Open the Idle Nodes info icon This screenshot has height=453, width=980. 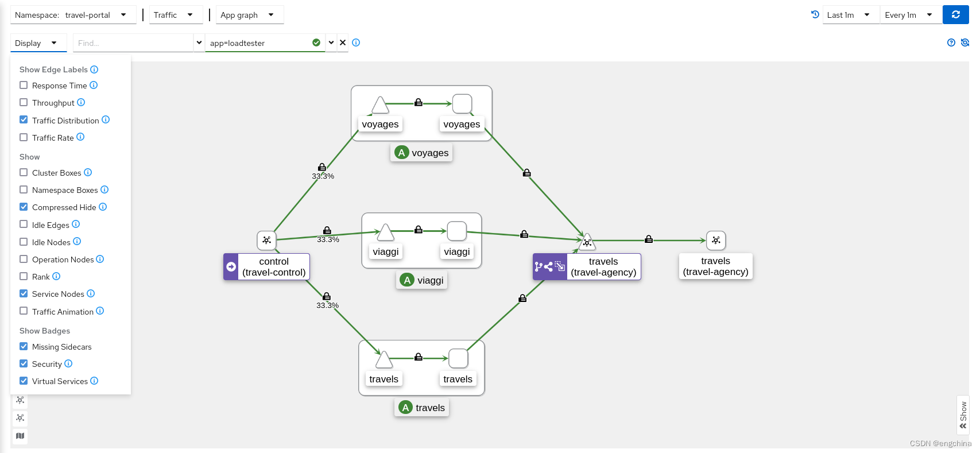[77, 241]
